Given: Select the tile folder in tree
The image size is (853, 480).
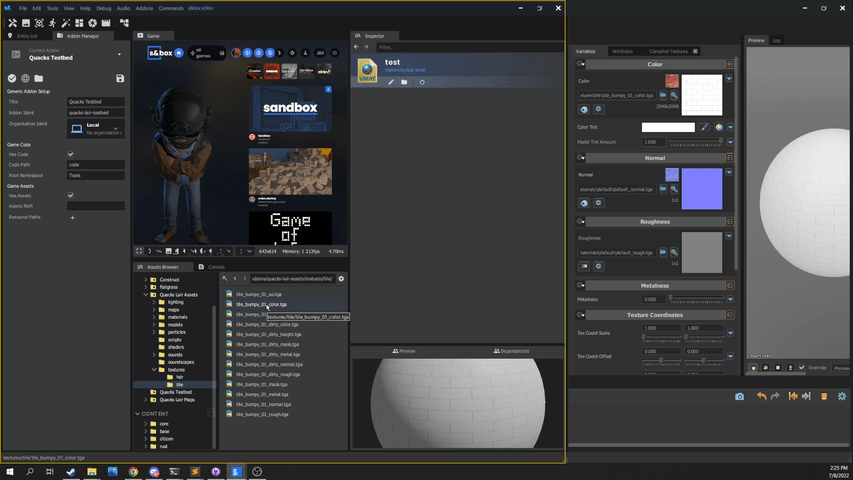Looking at the screenshot, I should (179, 385).
